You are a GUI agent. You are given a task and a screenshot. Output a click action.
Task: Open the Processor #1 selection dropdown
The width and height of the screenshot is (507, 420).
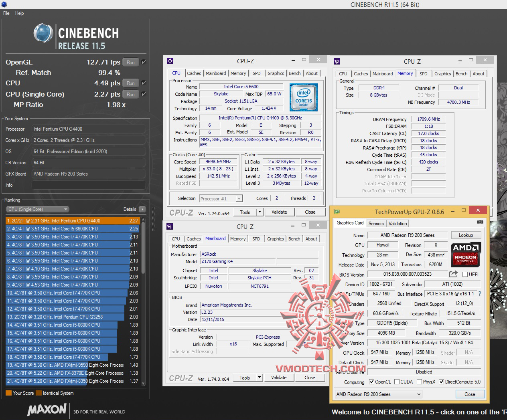tap(221, 198)
